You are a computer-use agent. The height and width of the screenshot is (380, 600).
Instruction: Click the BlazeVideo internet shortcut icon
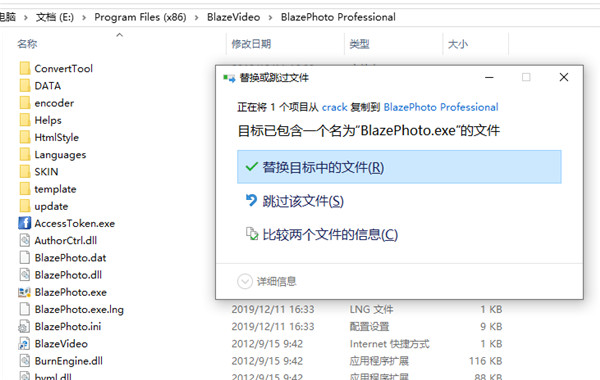click(x=24, y=344)
